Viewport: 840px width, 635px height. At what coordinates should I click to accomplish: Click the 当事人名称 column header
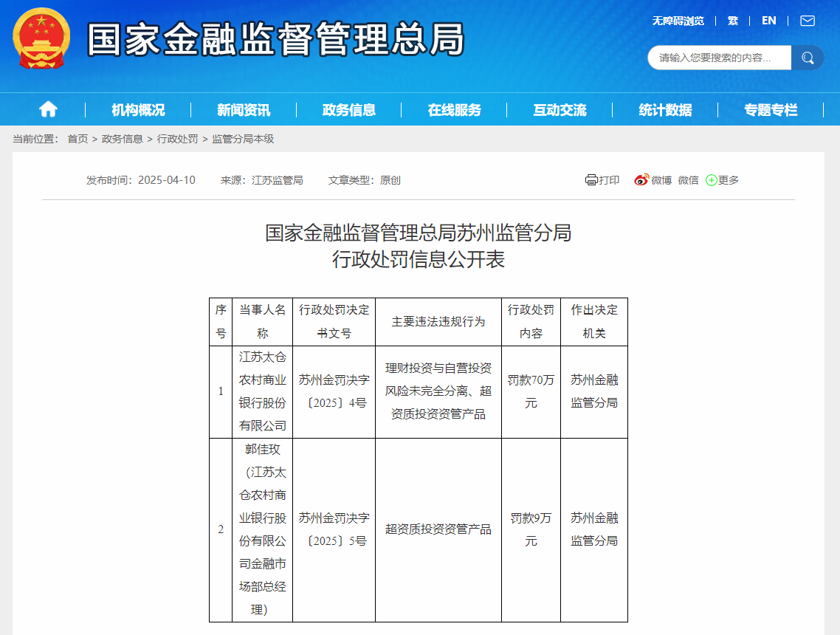tap(263, 321)
